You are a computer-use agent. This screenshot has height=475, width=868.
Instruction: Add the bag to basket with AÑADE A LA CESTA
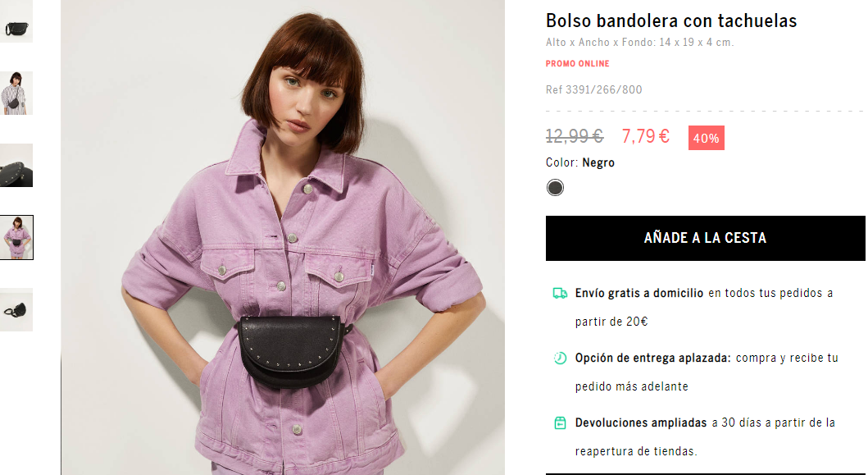click(x=705, y=239)
